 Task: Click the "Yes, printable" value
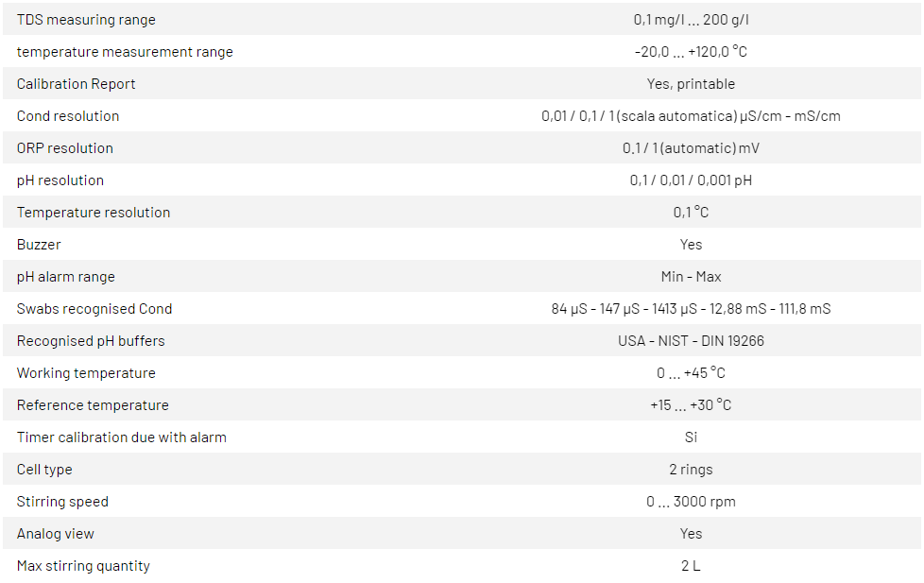coord(691,84)
